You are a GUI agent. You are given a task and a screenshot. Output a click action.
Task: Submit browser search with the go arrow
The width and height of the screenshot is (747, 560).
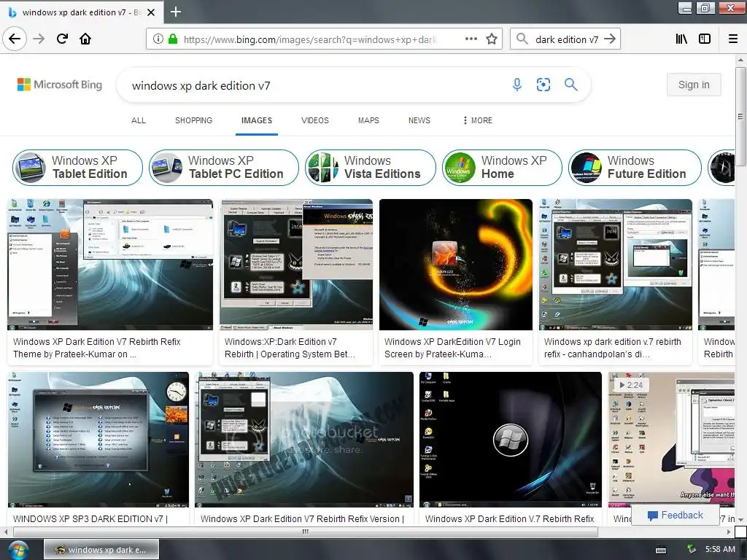point(610,39)
